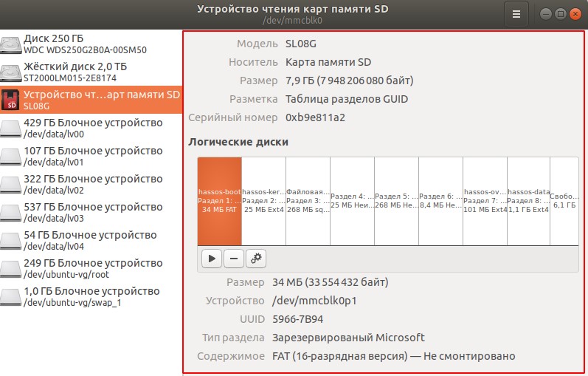Click the drive icon for /dev/ubuntu-vg/swap_1
This screenshot has width=588, height=376.
11,296
